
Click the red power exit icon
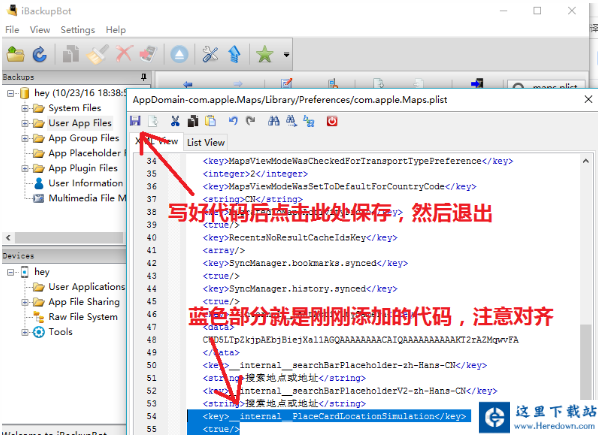pyautogui.click(x=332, y=121)
